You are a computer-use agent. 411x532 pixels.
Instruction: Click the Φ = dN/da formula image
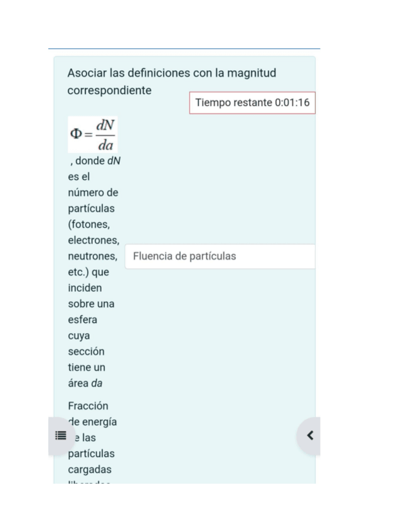[x=92, y=134]
